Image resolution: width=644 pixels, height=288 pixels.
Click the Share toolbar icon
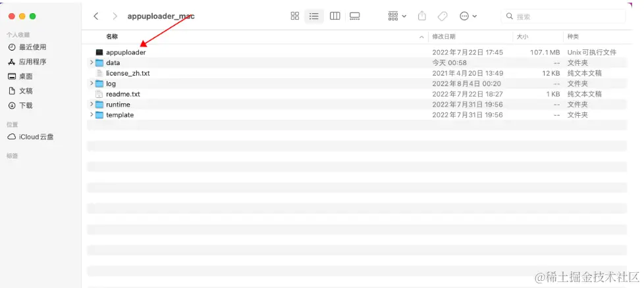[x=422, y=16]
